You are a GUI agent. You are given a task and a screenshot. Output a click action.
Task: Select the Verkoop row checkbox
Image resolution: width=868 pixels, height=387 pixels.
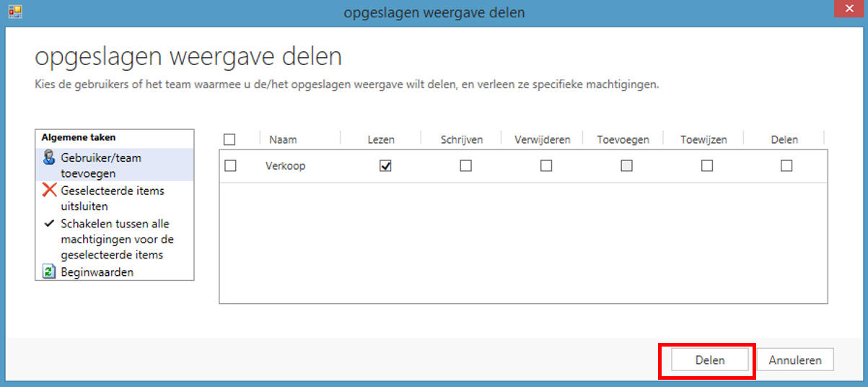click(230, 166)
